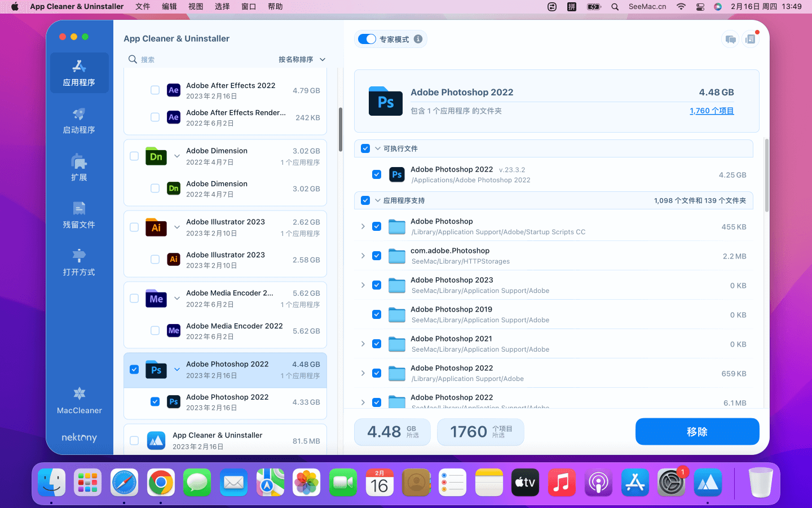Open the 按名称排序 sort dropdown
812x508 pixels.
click(x=302, y=59)
